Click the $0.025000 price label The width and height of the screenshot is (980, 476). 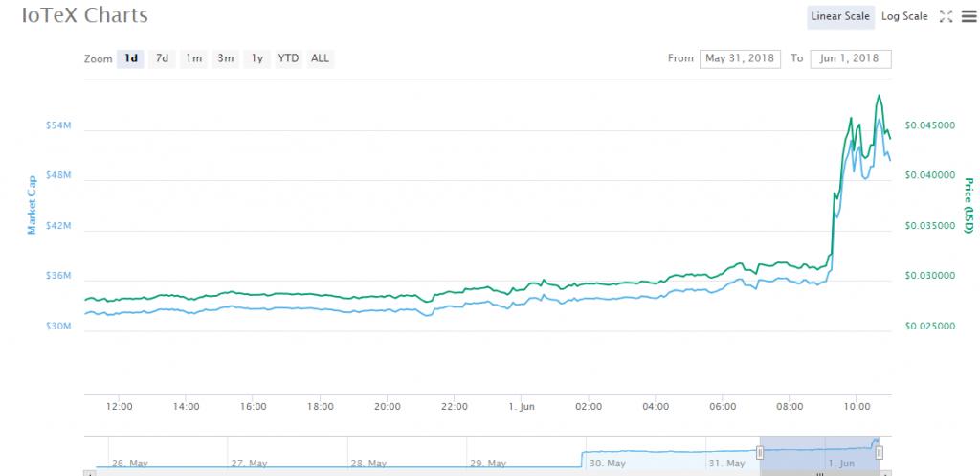pyautogui.click(x=930, y=327)
